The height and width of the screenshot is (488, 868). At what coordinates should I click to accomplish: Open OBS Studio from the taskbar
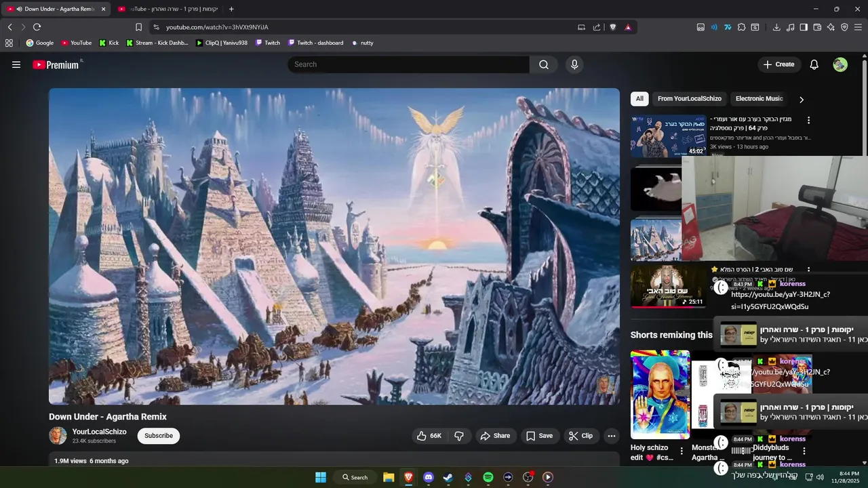coord(528,477)
